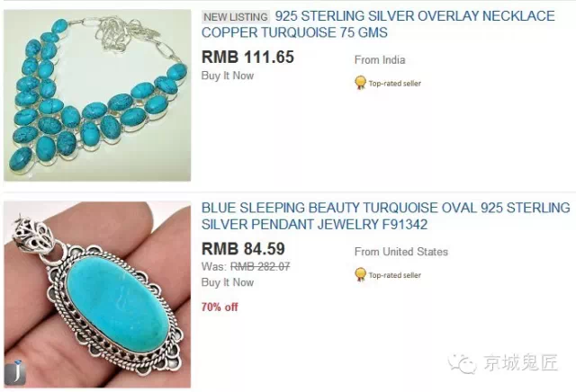Click the Top-rated seller ribbon icon for United States listing
Viewport: 576px width, 392px height.
coord(360,274)
